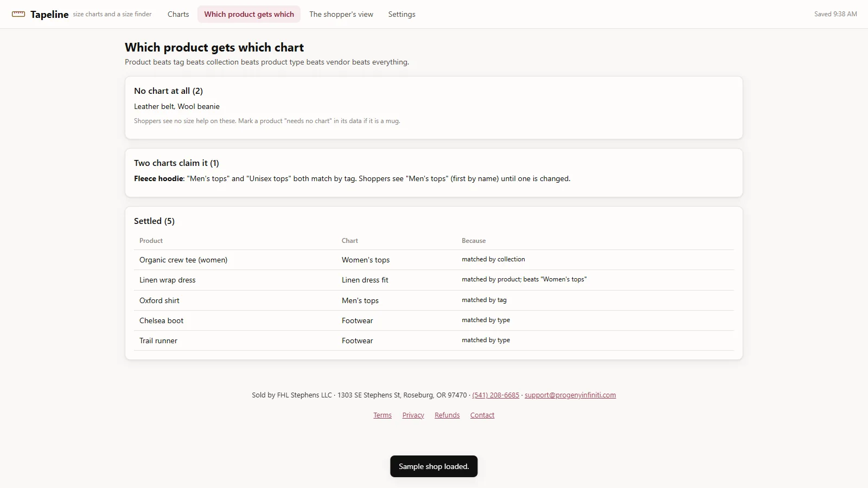This screenshot has height=488, width=868.
Task: Call the (541) 208-6685 phone link
Action: [x=496, y=395]
